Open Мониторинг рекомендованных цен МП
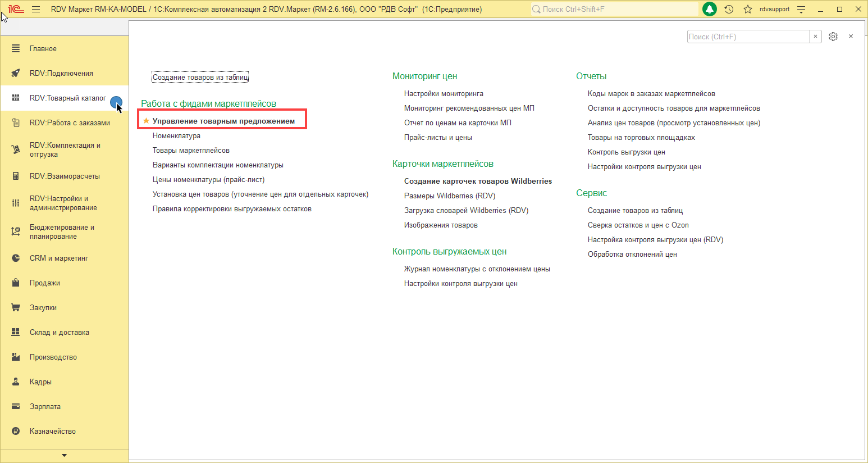The height and width of the screenshot is (463, 868). [x=469, y=108]
